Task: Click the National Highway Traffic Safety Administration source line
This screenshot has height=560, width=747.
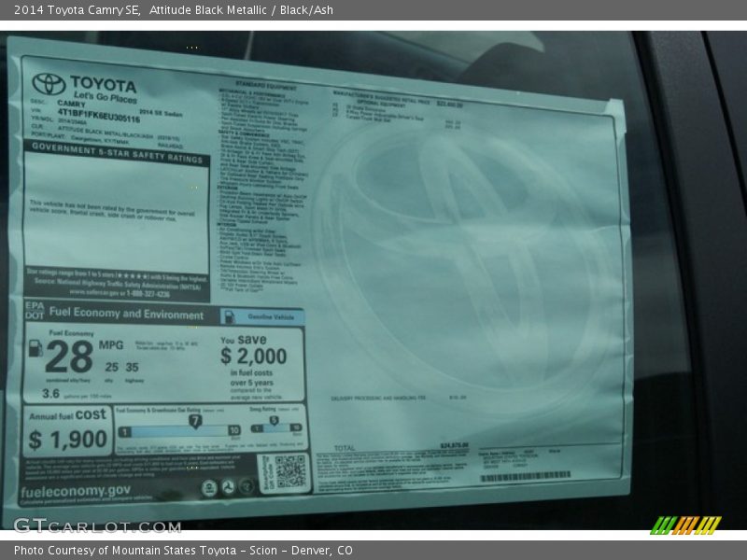Action: (118, 285)
